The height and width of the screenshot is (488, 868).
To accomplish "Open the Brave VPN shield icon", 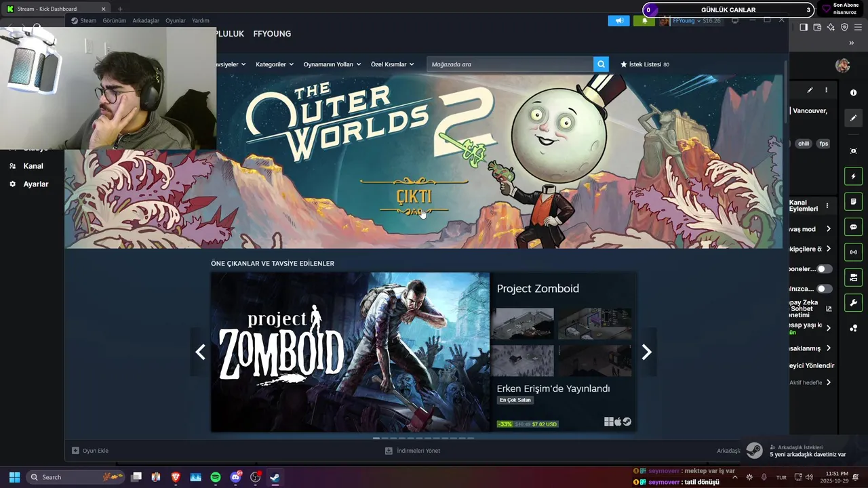I will pyautogui.click(x=844, y=27).
